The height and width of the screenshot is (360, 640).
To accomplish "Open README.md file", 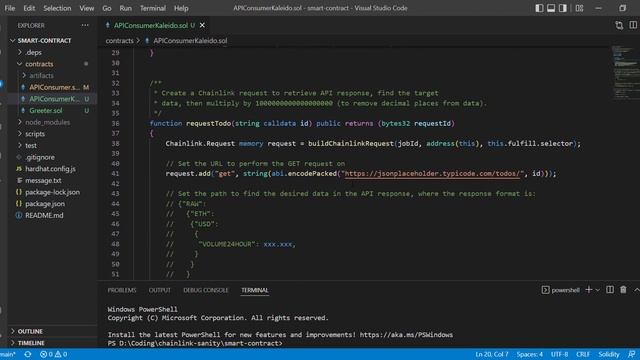I will 44,215.
